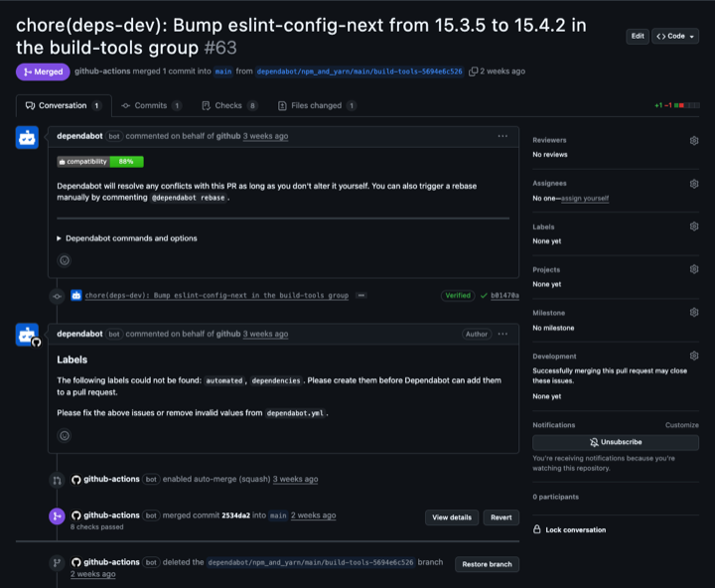Click 8 checks passed text
This screenshot has height=588, width=715.
coord(96,526)
